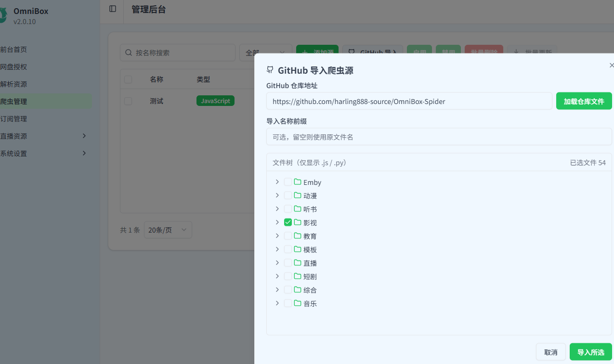This screenshot has width=614, height=364.
Task: Toggle the sidebar collapse icon
Action: pos(113,9)
